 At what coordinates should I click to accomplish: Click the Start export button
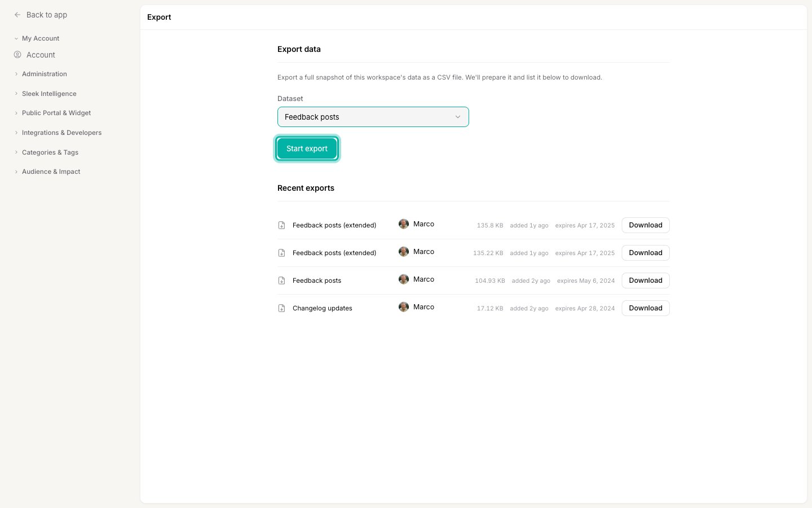(307, 148)
